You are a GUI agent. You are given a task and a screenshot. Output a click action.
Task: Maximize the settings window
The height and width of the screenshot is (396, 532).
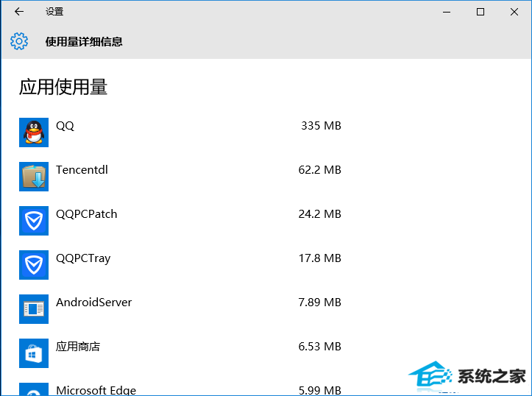(x=480, y=12)
